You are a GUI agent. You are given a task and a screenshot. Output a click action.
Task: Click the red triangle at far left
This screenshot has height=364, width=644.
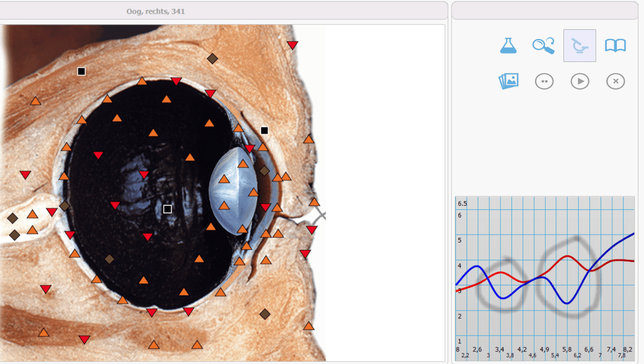click(x=25, y=175)
